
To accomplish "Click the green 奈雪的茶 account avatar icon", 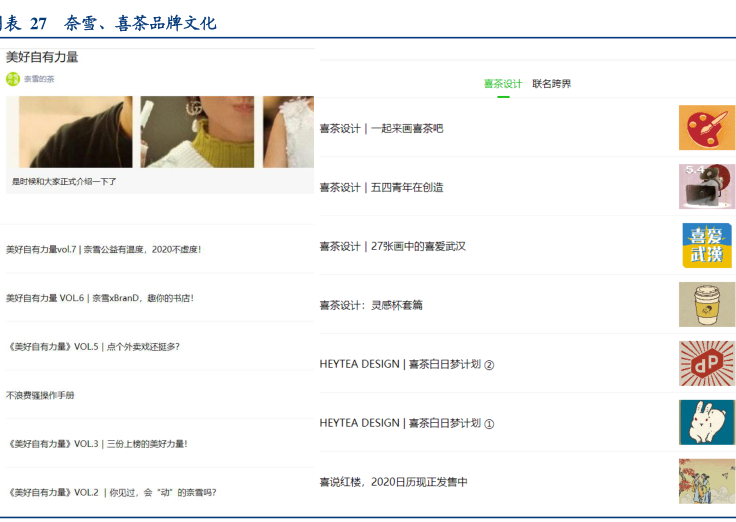I will (x=12, y=79).
